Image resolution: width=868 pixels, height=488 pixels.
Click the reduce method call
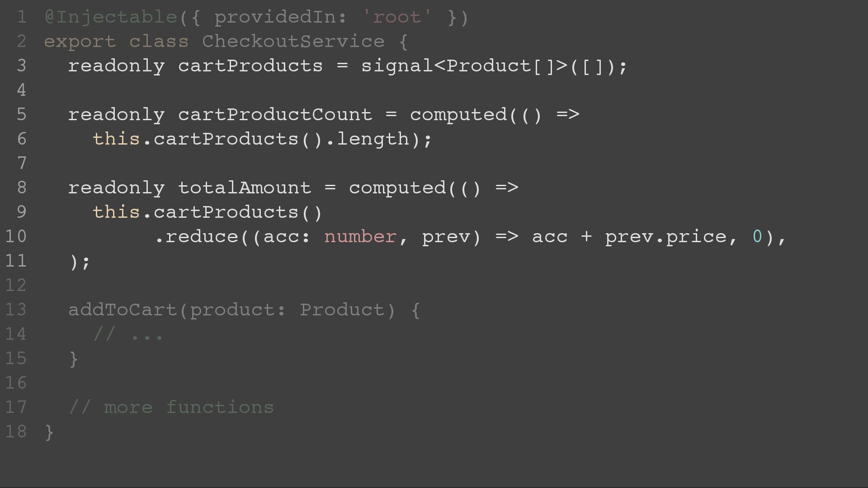(x=202, y=237)
